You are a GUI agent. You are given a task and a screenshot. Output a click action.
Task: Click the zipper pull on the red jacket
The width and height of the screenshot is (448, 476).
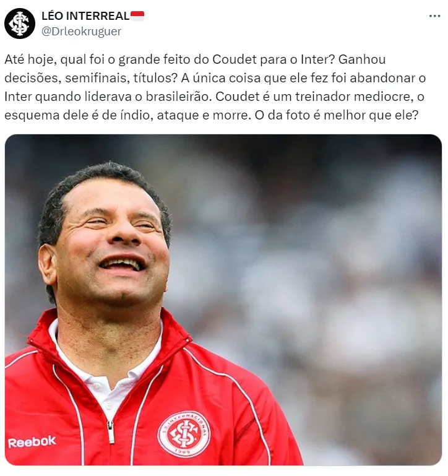coord(111,431)
